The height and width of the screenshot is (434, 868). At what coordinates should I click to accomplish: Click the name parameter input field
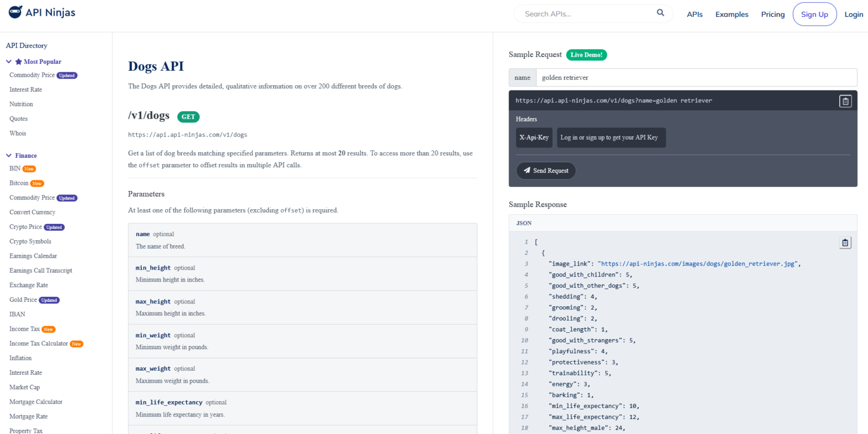pos(696,77)
